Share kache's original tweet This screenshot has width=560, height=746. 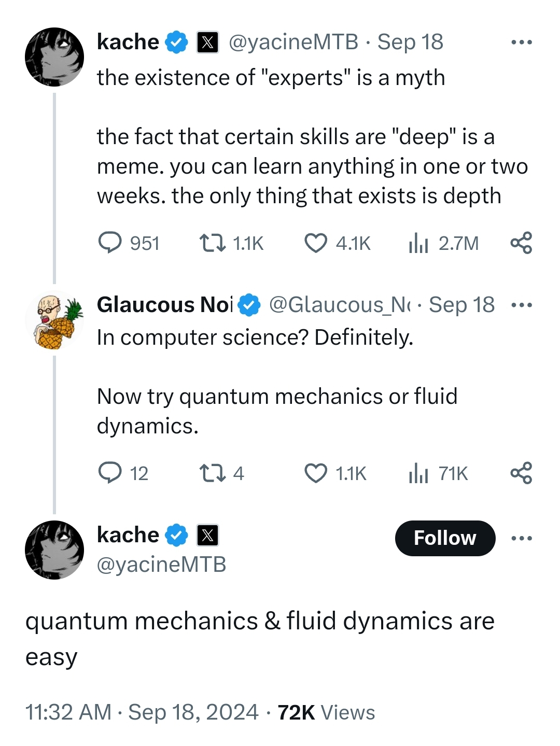[x=521, y=243]
